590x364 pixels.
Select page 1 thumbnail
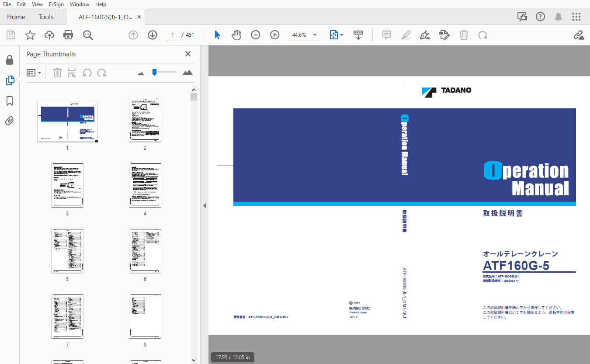tap(67, 121)
